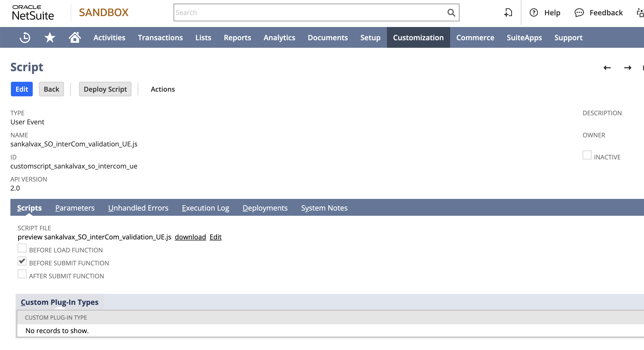The height and width of the screenshot is (350, 644).
Task: Click the Create New page icon
Action: (x=508, y=12)
